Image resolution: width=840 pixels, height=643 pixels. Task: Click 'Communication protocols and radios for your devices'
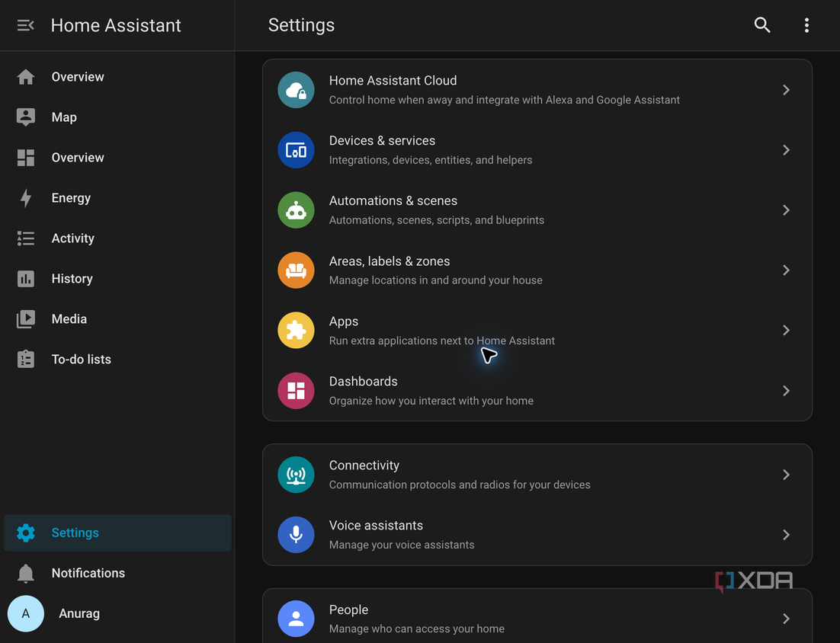pyautogui.click(x=460, y=485)
